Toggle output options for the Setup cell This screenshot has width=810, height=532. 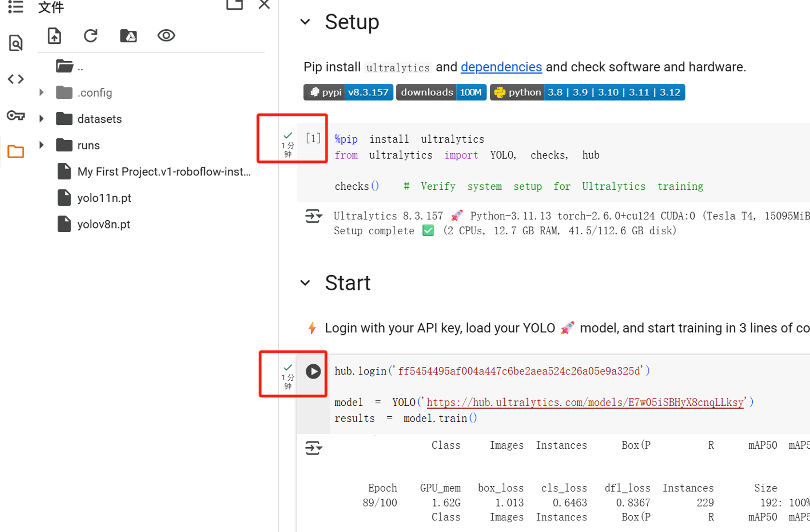[313, 216]
